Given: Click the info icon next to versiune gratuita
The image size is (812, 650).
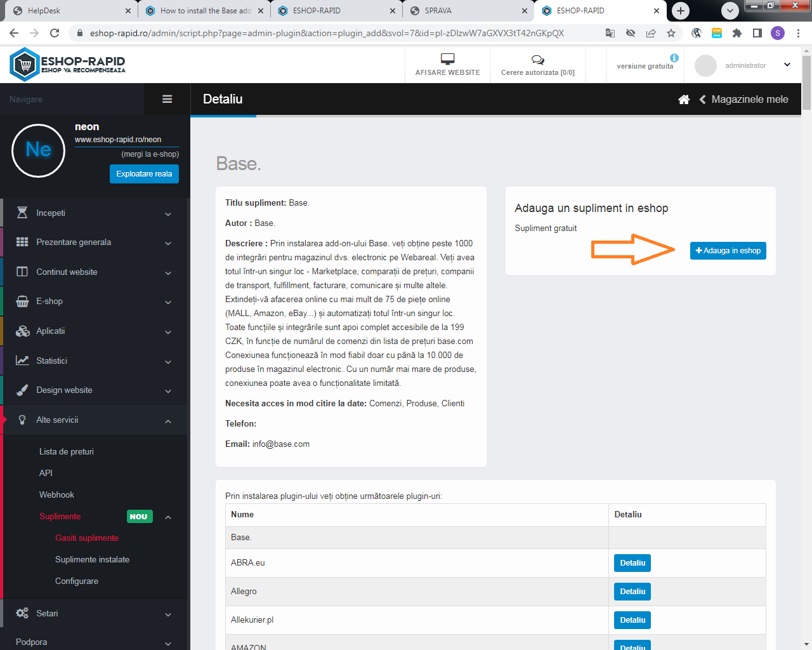Looking at the screenshot, I should tap(674, 58).
